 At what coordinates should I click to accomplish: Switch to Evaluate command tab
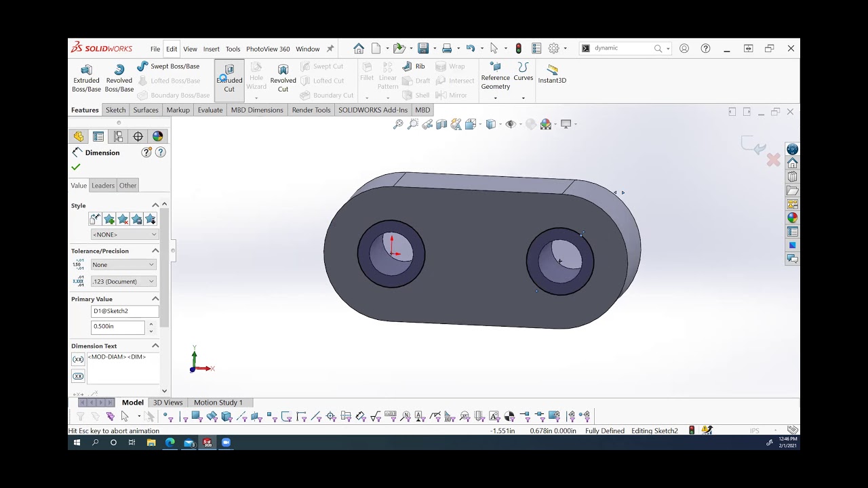click(210, 110)
